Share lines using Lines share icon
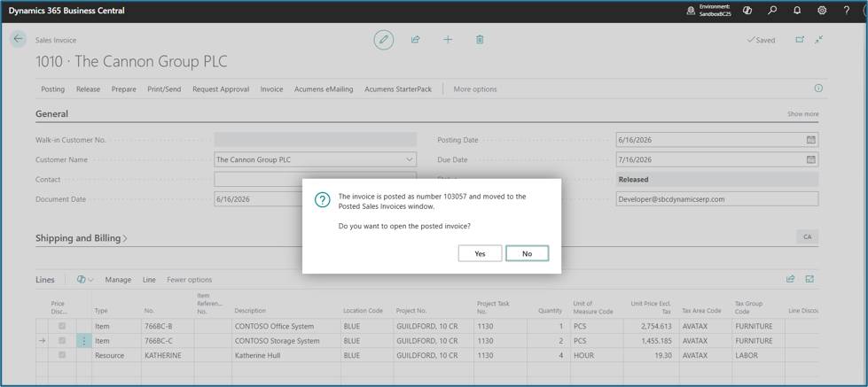This screenshot has width=868, height=387. tap(791, 279)
